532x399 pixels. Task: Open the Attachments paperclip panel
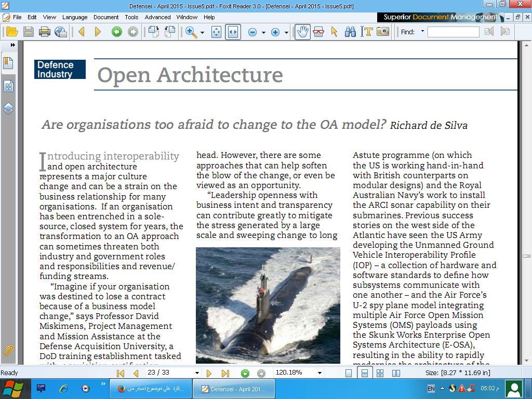(x=8, y=351)
